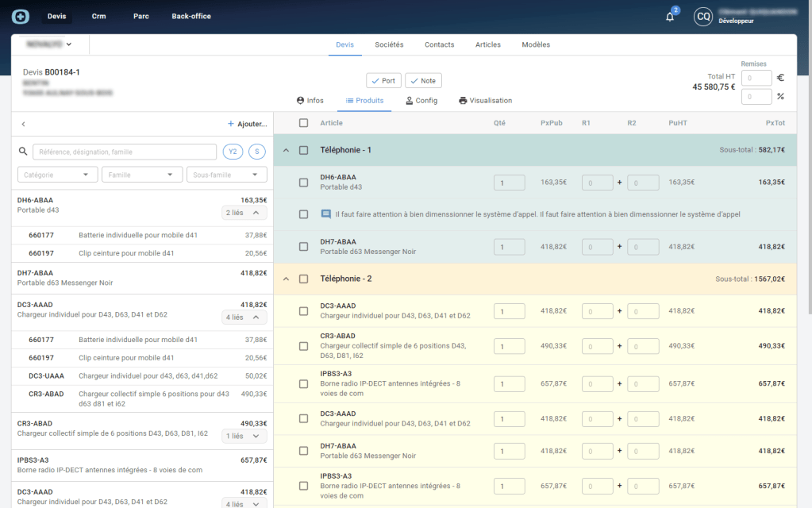812x508 pixels.
Task: Open the user avatar CQ
Action: point(702,17)
